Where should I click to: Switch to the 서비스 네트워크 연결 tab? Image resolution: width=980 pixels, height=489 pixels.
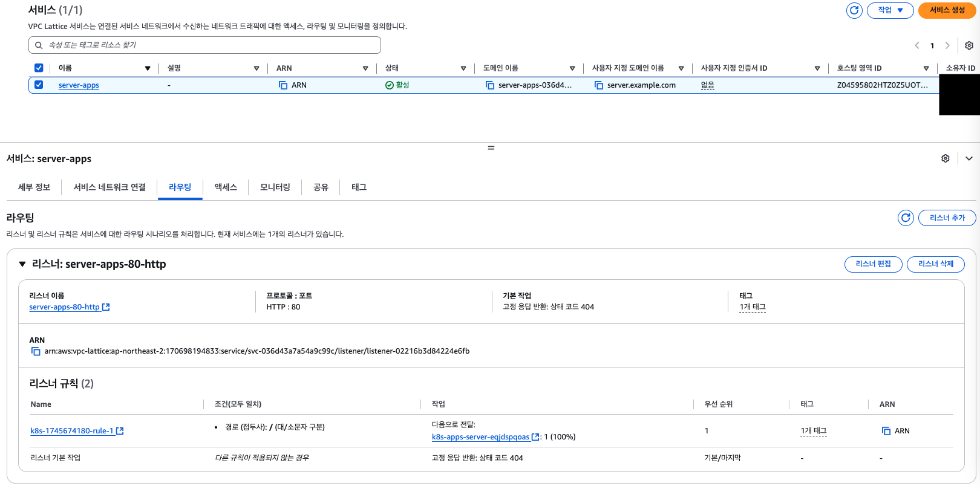click(x=109, y=187)
